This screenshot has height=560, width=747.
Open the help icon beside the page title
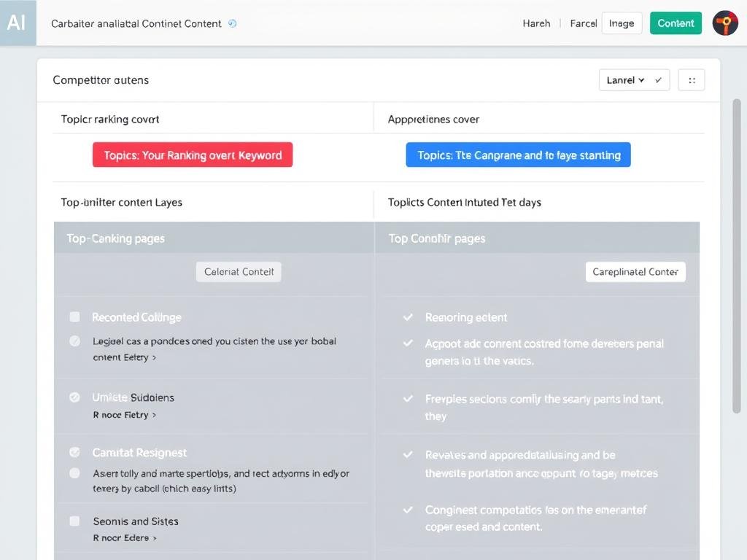232,23
